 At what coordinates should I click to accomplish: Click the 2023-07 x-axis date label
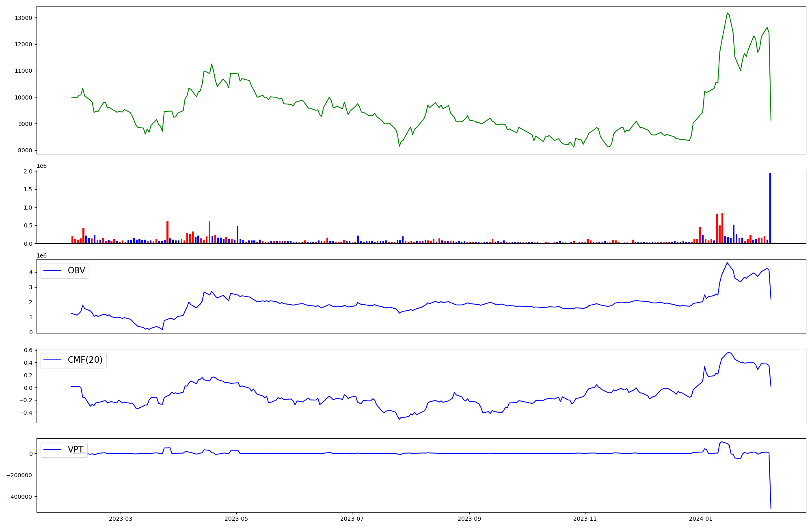[352, 519]
